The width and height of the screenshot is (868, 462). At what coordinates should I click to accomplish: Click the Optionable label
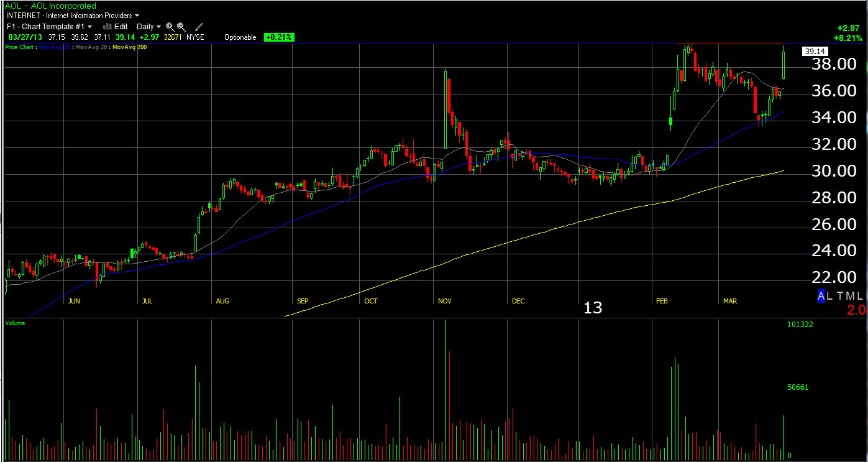coord(240,37)
